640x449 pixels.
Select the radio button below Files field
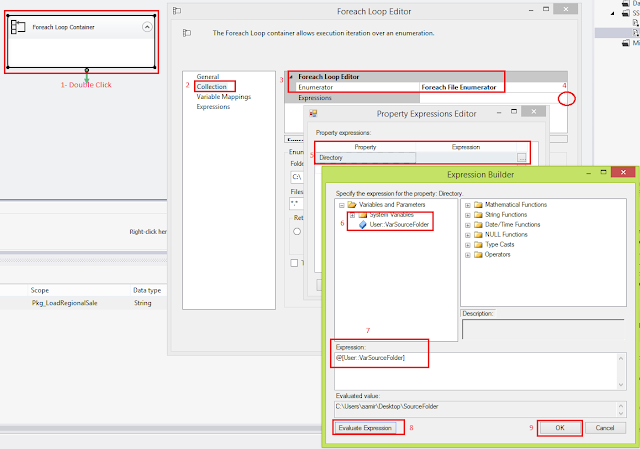[x=297, y=231]
